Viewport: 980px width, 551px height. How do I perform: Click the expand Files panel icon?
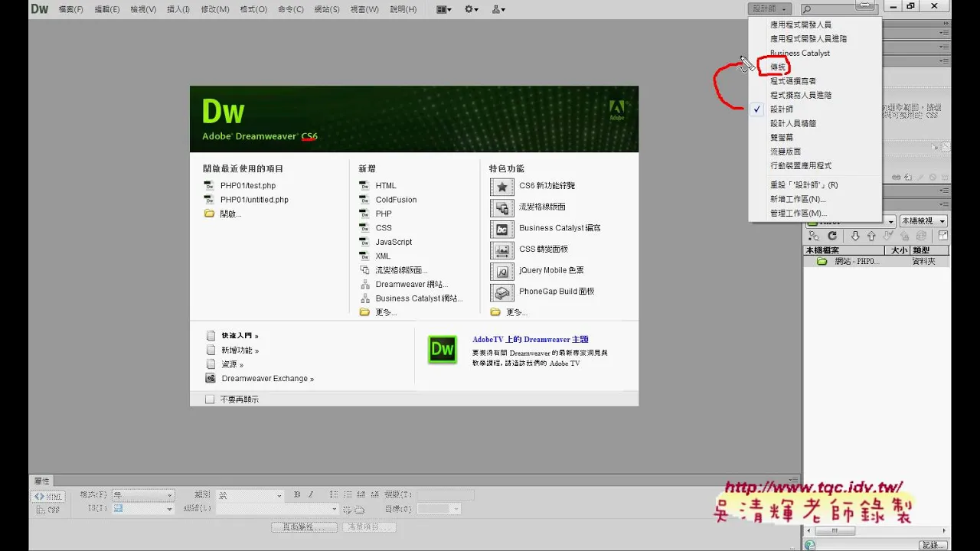(943, 236)
